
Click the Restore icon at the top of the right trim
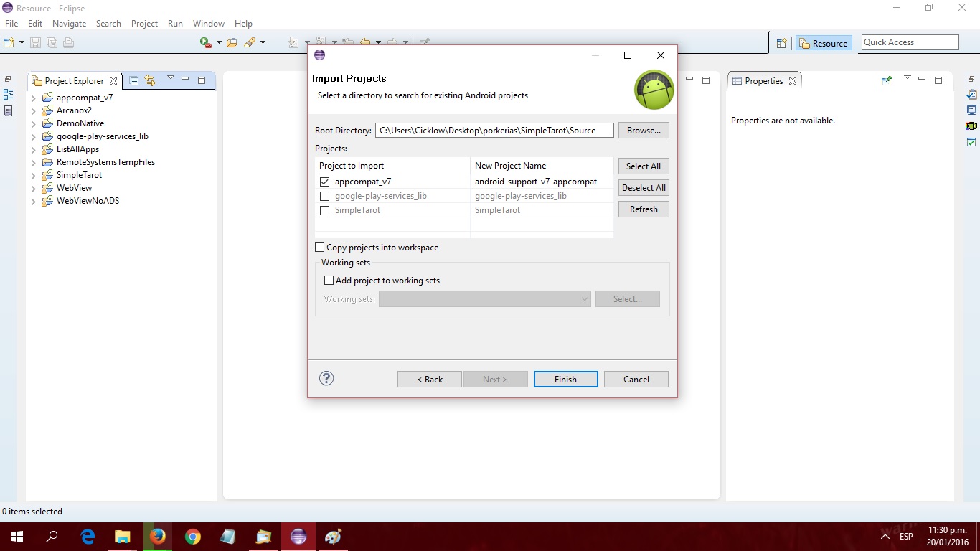(x=971, y=79)
